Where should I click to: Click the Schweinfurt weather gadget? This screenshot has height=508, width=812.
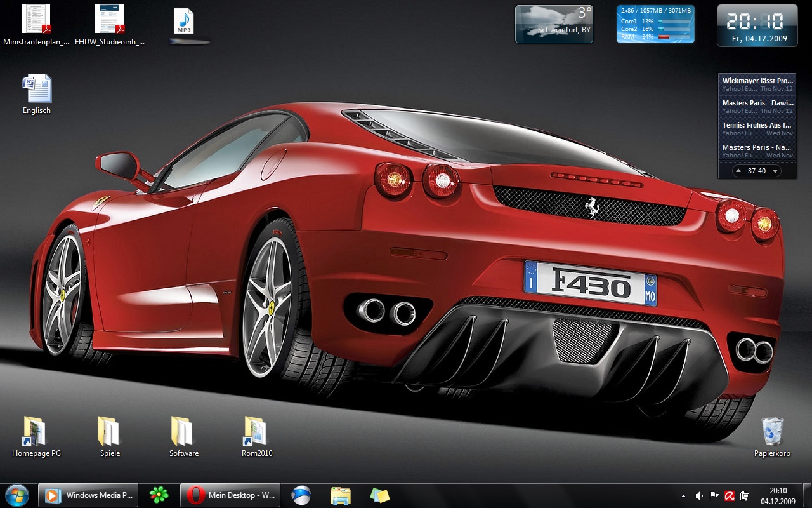tap(554, 24)
